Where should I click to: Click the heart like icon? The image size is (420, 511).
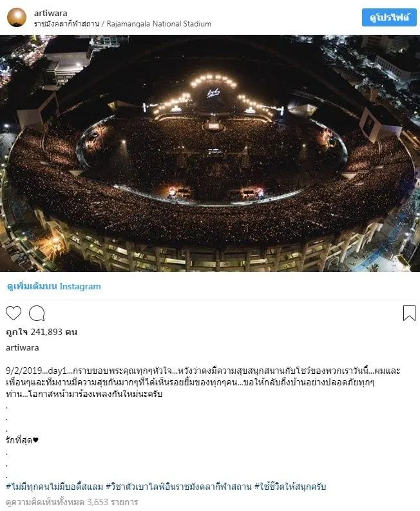click(14, 313)
